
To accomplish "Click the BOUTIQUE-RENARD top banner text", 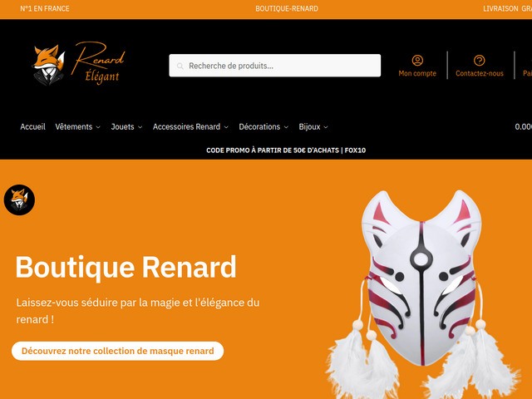I will point(287,9).
